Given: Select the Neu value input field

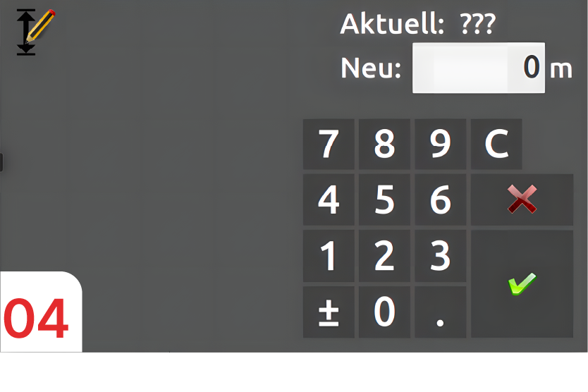Looking at the screenshot, I should point(479,68).
